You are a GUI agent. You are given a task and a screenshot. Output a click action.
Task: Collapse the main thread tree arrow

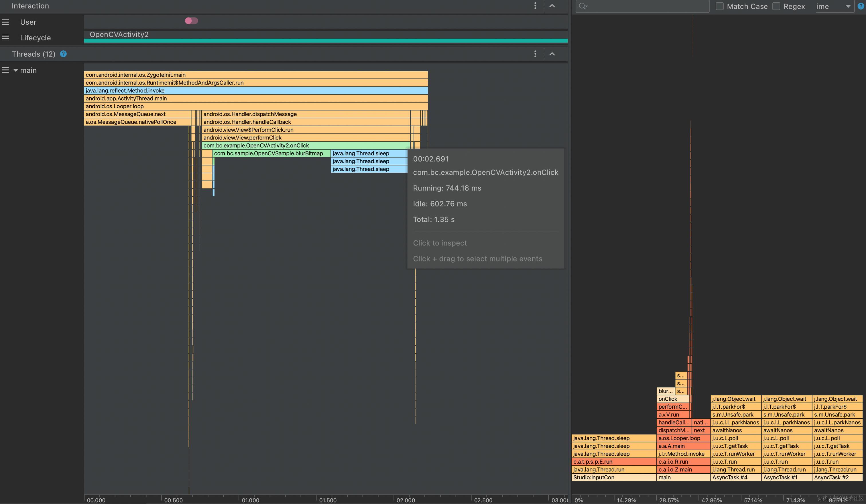(15, 70)
